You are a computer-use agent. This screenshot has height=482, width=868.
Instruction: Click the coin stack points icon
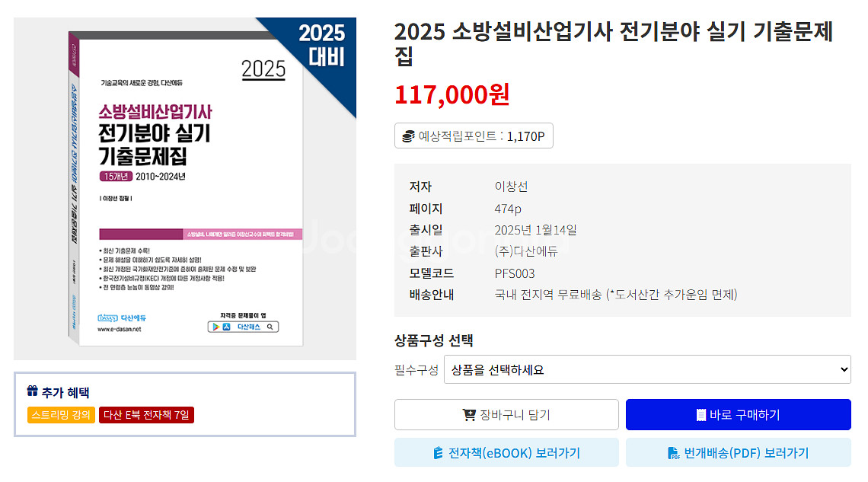[409, 136]
